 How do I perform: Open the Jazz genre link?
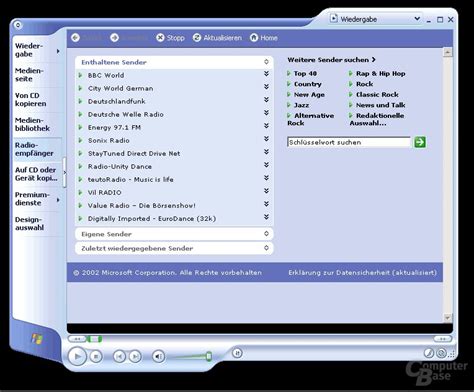pyautogui.click(x=301, y=105)
